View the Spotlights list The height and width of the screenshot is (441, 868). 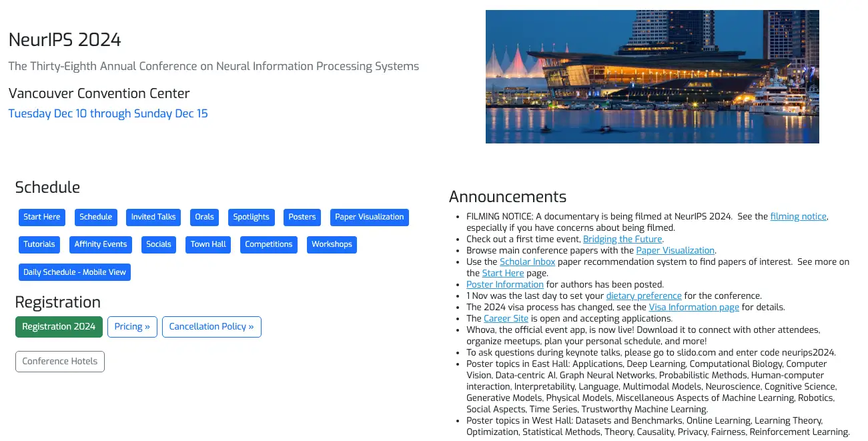[x=252, y=217]
